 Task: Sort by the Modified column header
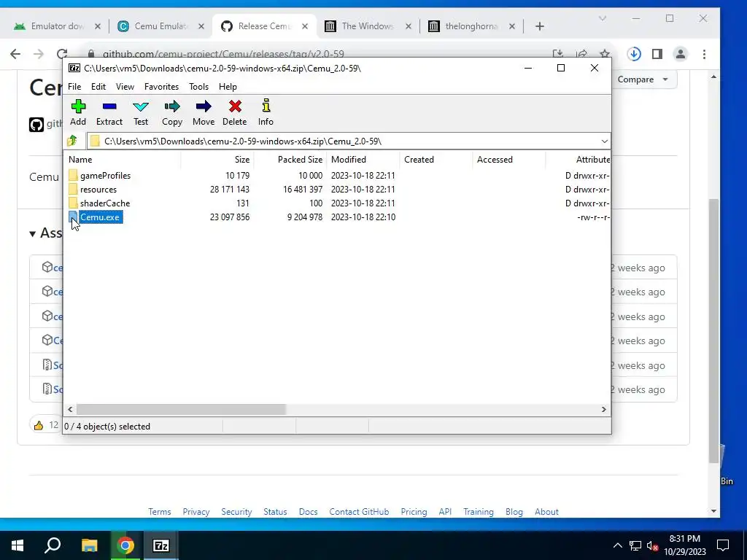click(x=363, y=160)
